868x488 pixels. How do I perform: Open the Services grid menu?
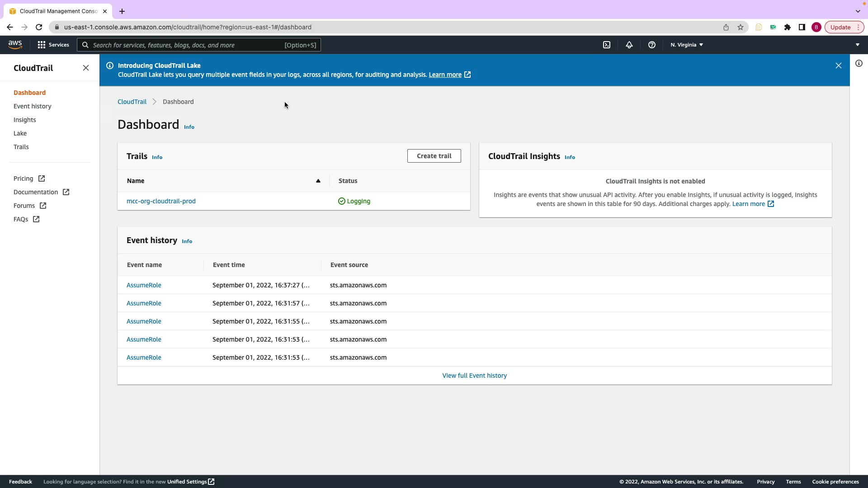53,45
